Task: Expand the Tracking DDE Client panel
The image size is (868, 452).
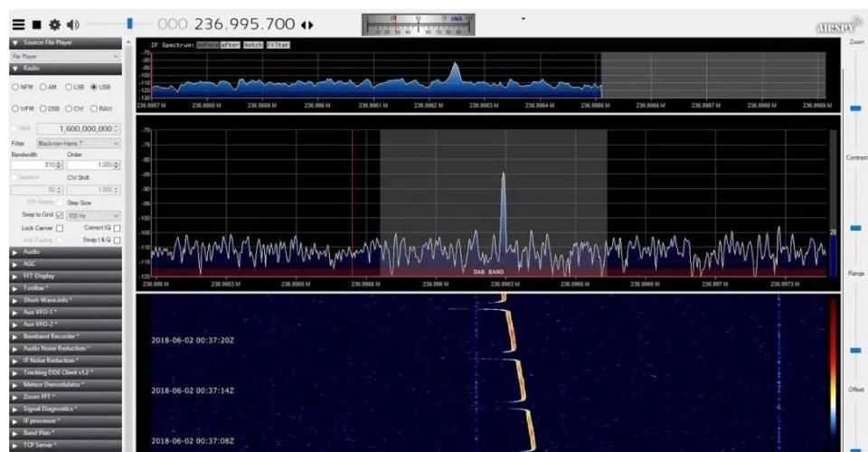Action: click(65, 372)
